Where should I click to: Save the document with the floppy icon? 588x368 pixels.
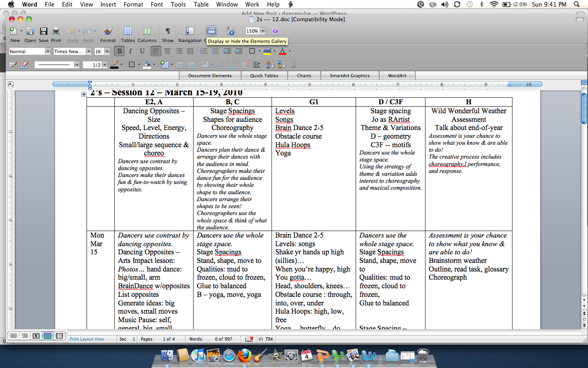pyautogui.click(x=44, y=31)
